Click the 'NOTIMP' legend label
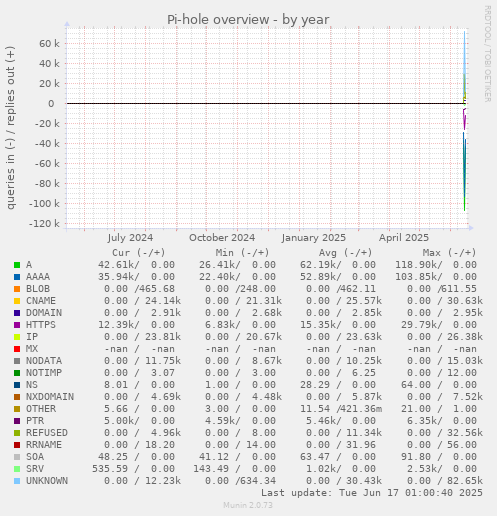The image size is (497, 516). point(44,373)
